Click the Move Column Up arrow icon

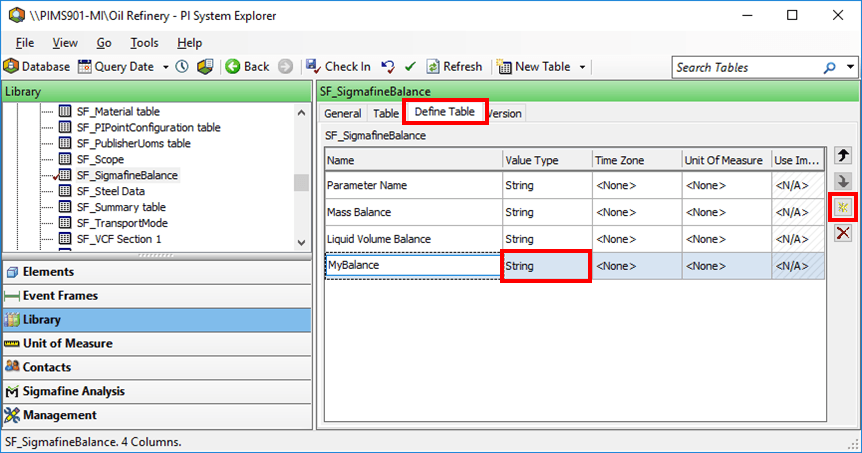point(843,156)
